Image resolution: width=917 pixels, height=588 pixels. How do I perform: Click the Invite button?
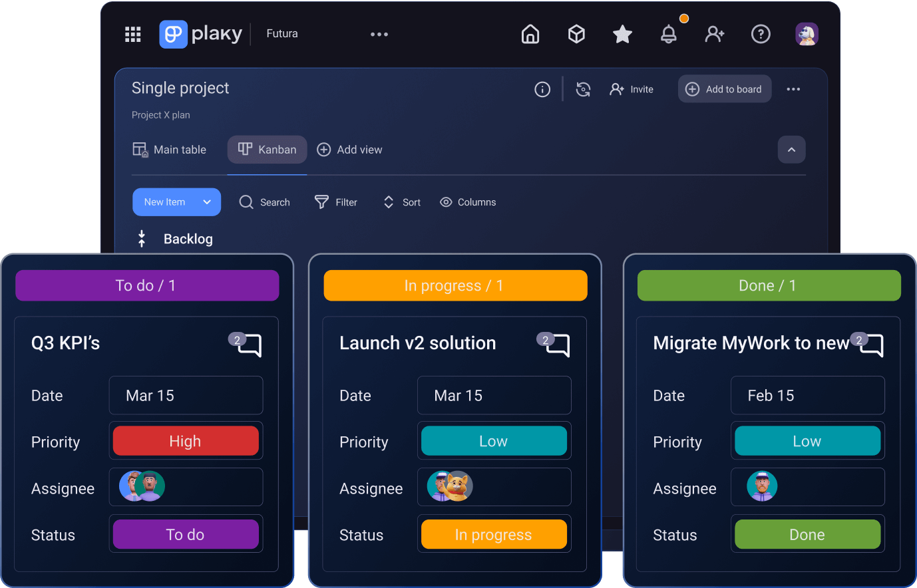(631, 88)
